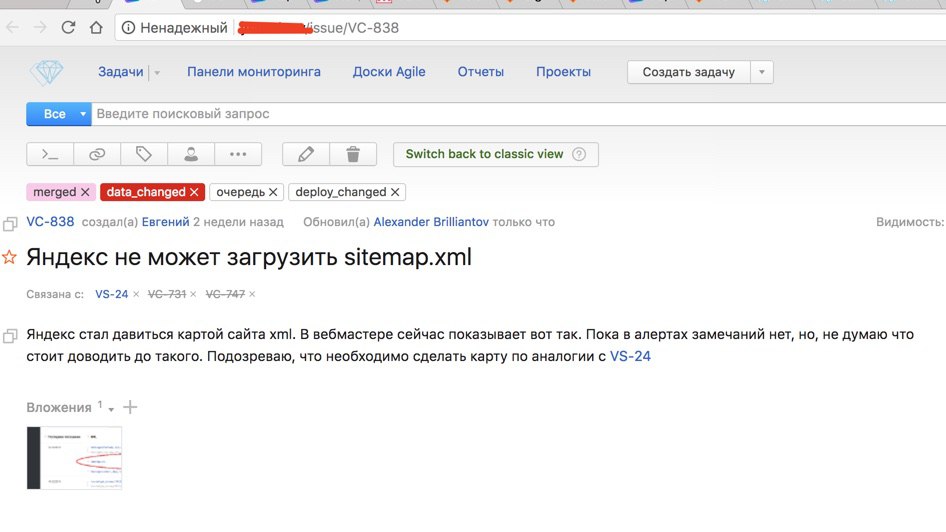Click the merged tag label
This screenshot has height=532, width=946.
[54, 192]
